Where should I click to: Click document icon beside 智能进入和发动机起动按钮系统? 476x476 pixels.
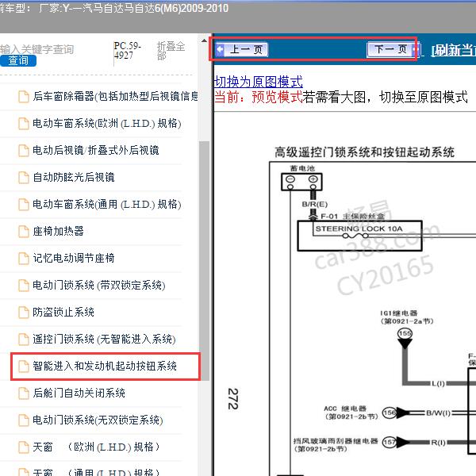(23, 367)
